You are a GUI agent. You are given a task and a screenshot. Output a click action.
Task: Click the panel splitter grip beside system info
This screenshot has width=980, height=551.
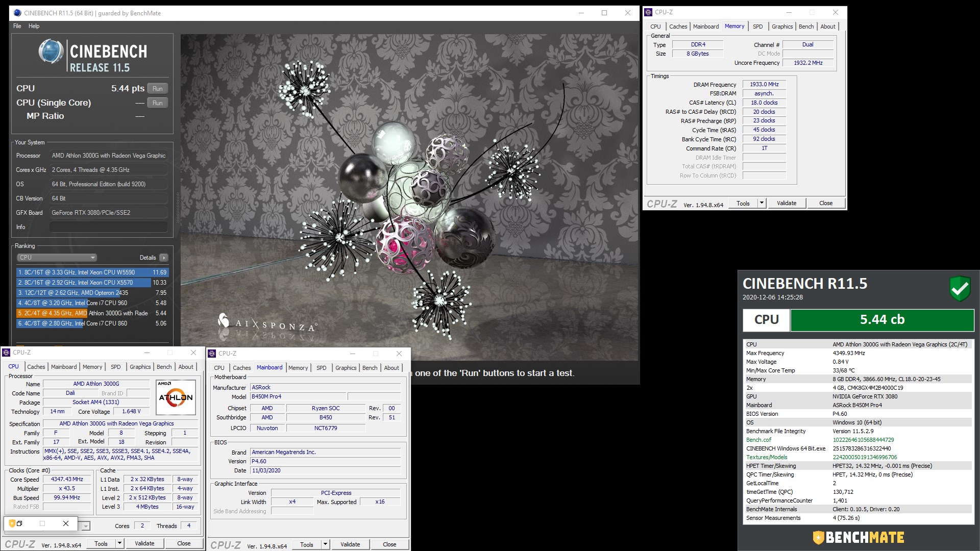click(178, 207)
